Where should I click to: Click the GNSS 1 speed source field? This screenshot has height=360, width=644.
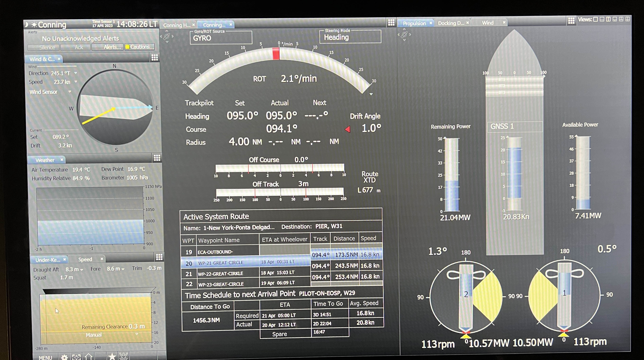(515, 127)
